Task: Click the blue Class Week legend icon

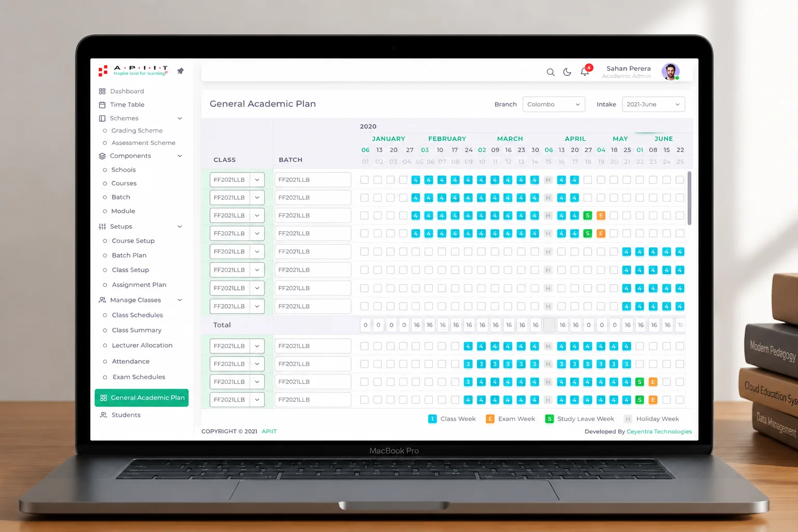Action: click(432, 419)
